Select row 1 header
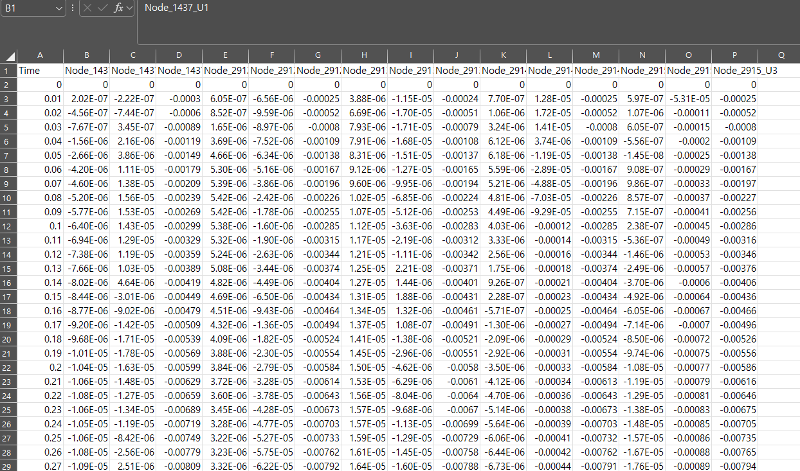This screenshot has height=471, width=800. click(x=8, y=70)
